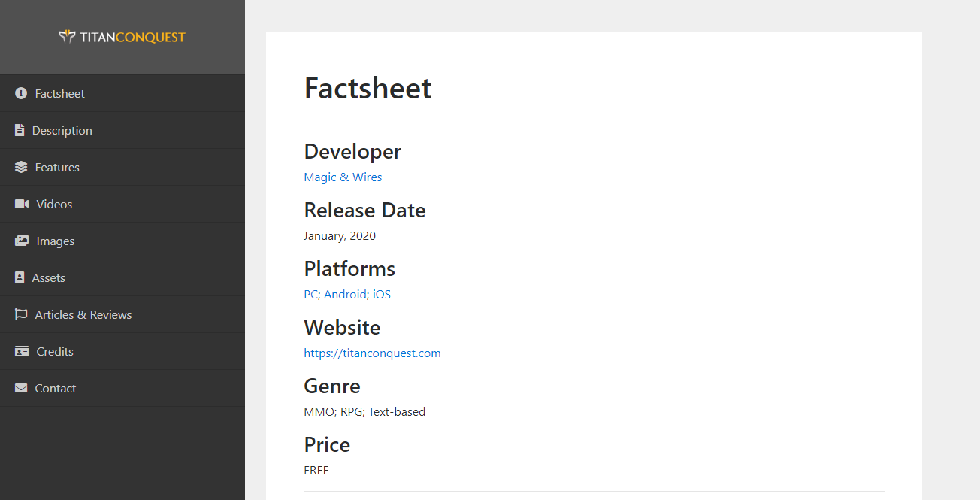Image resolution: width=980 pixels, height=500 pixels.
Task: Click the Android platform link
Action: (x=345, y=294)
